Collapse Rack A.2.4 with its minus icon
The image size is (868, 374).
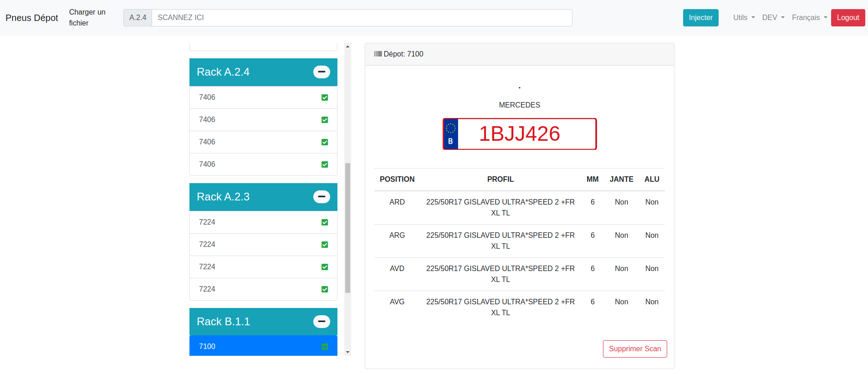[322, 72]
